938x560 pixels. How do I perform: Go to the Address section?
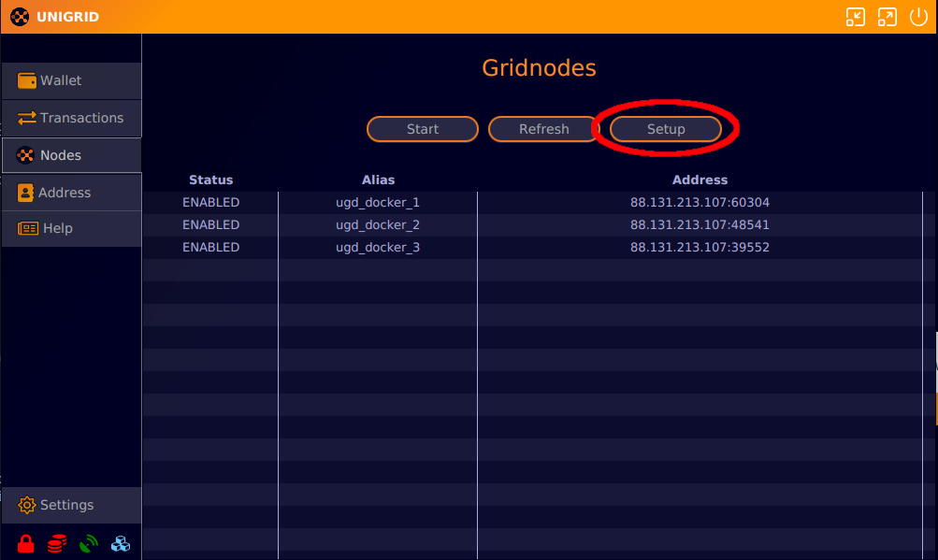tap(72, 193)
